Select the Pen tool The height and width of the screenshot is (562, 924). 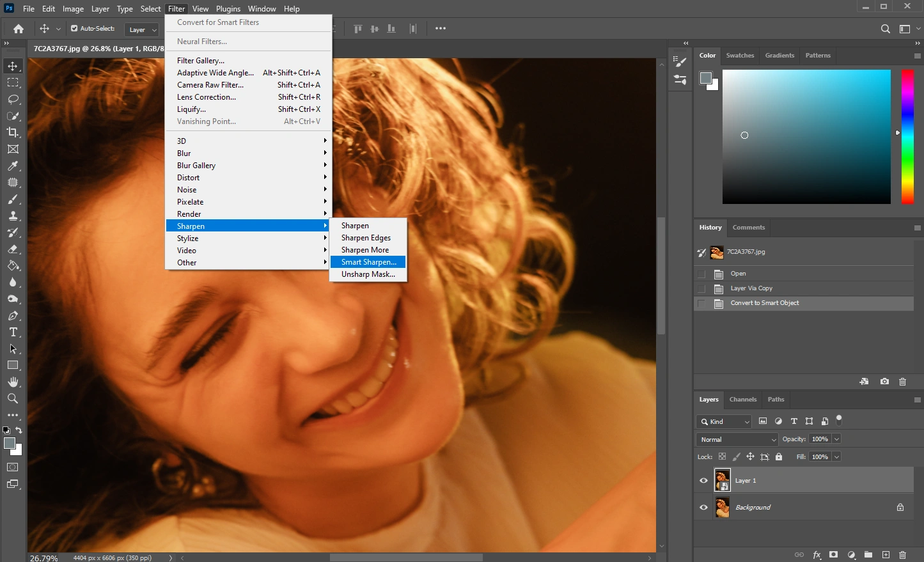13,315
